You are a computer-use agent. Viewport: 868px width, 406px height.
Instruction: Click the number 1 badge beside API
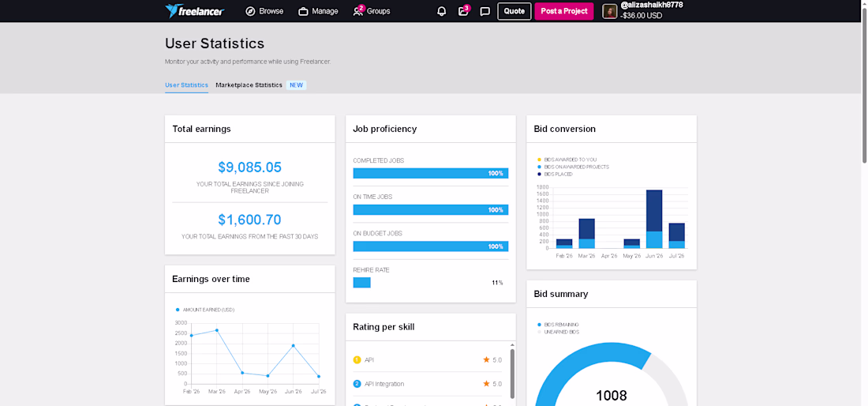pos(357,360)
